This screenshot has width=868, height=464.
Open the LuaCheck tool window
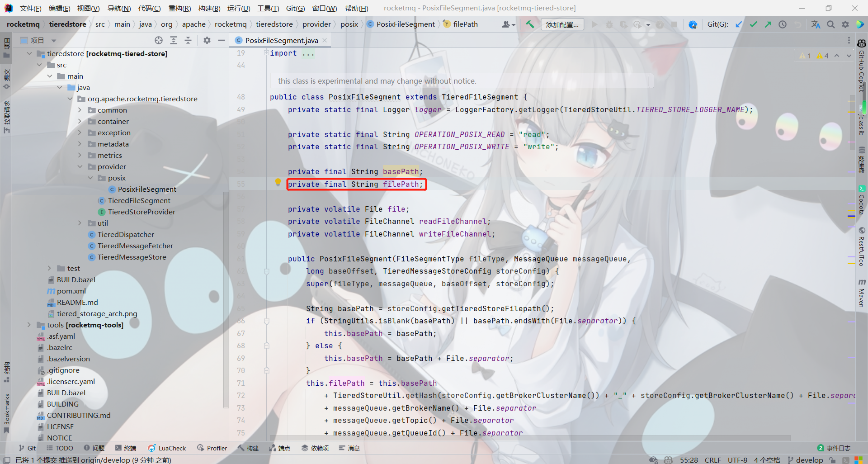pyautogui.click(x=167, y=448)
